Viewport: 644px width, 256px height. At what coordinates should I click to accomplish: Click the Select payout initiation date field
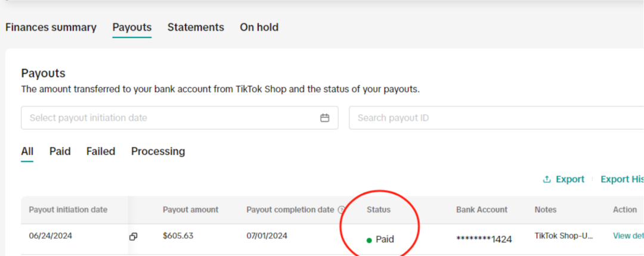[x=173, y=118]
